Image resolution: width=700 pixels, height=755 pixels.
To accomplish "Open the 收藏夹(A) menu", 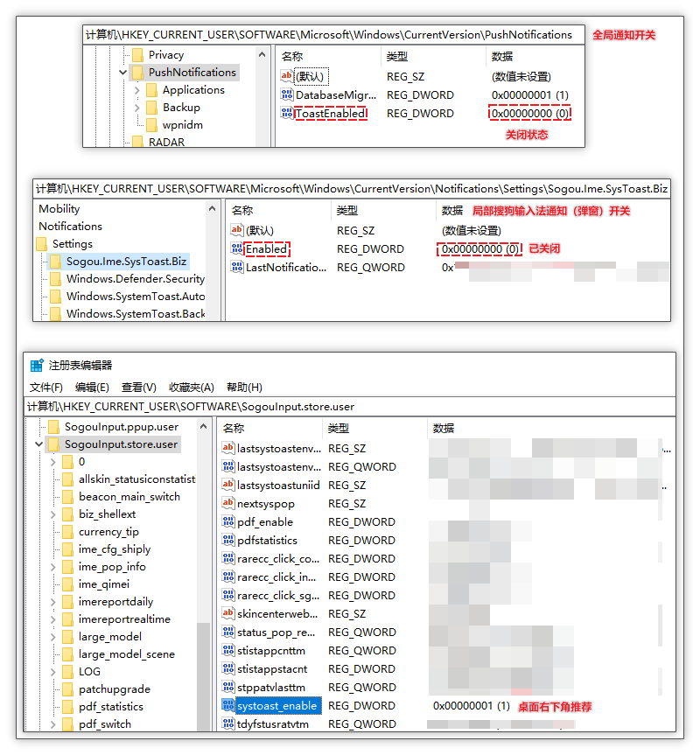I will [x=189, y=387].
